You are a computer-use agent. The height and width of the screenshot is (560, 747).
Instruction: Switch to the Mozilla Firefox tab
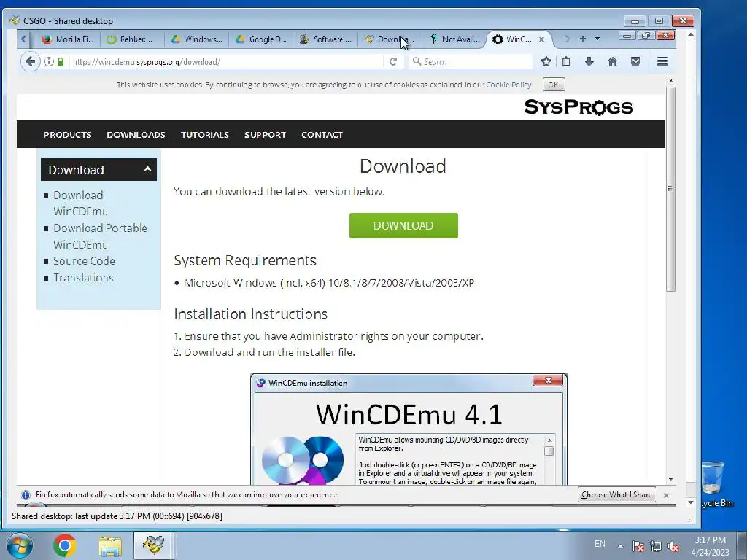coord(68,39)
